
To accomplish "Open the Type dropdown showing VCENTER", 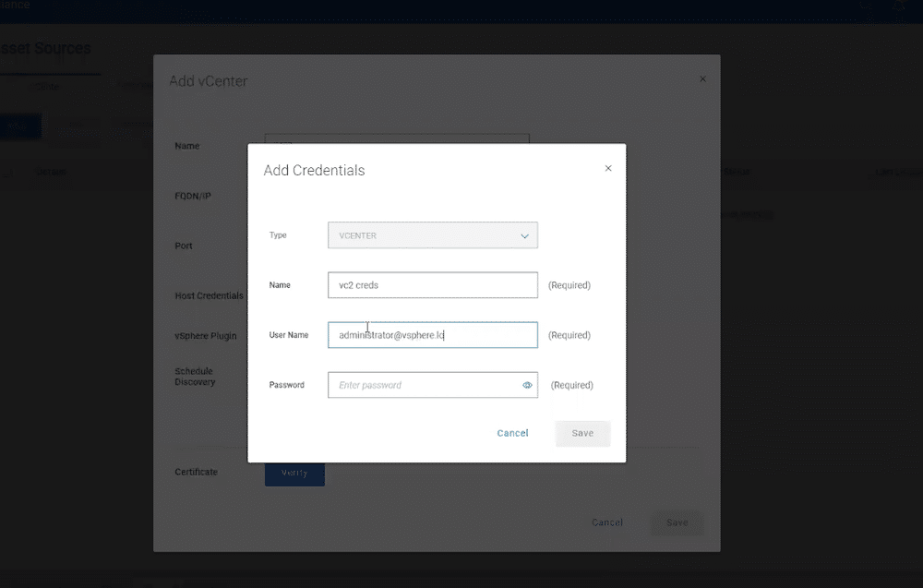I will tap(433, 235).
